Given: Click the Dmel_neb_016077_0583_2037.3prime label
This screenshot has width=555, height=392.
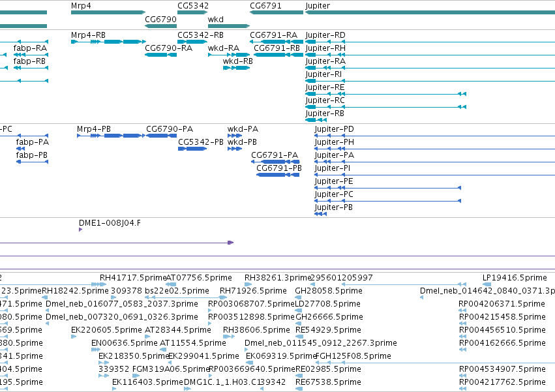Looking at the screenshot, I should pyautogui.click(x=122, y=304).
